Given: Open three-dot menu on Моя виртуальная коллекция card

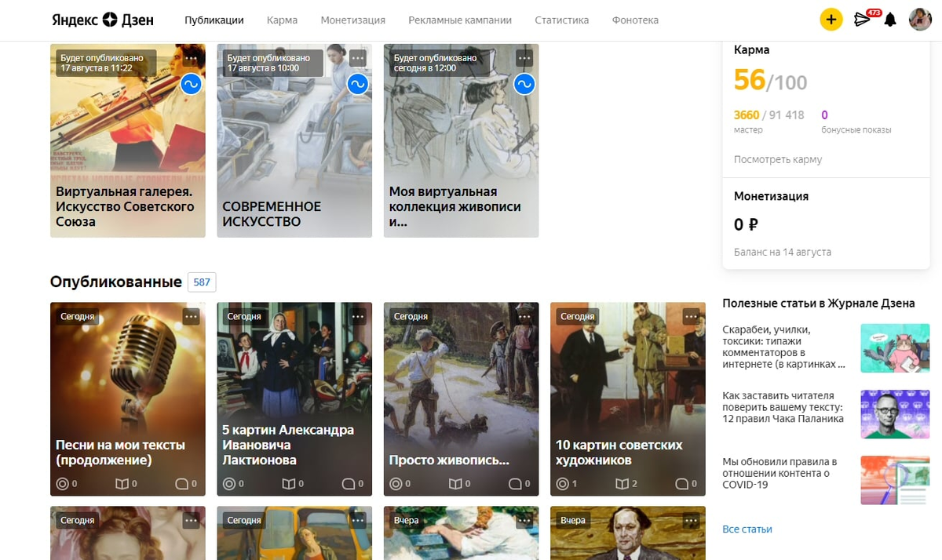Looking at the screenshot, I should [524, 58].
